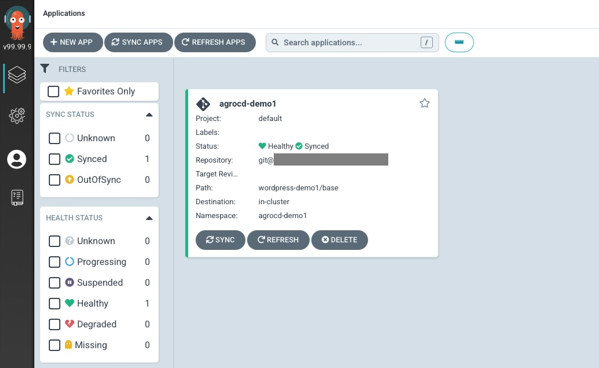Image resolution: width=599 pixels, height=368 pixels.
Task: Click the Progressing circle icon
Action: (70, 261)
